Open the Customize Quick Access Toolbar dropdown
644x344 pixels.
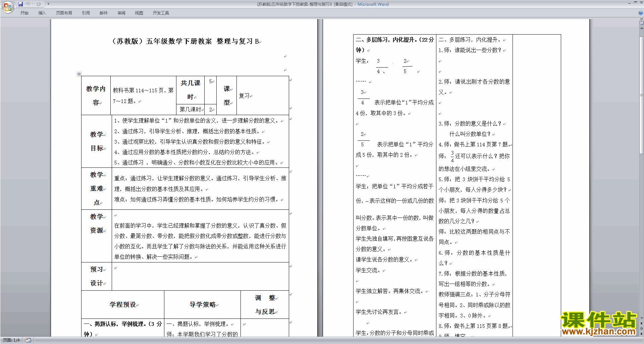pyautogui.click(x=48, y=4)
